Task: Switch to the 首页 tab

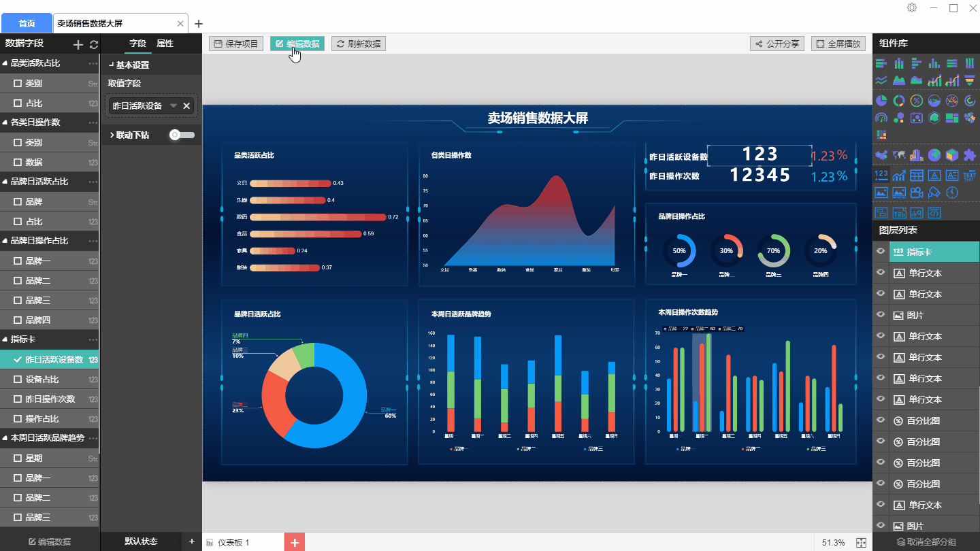Action: (27, 23)
